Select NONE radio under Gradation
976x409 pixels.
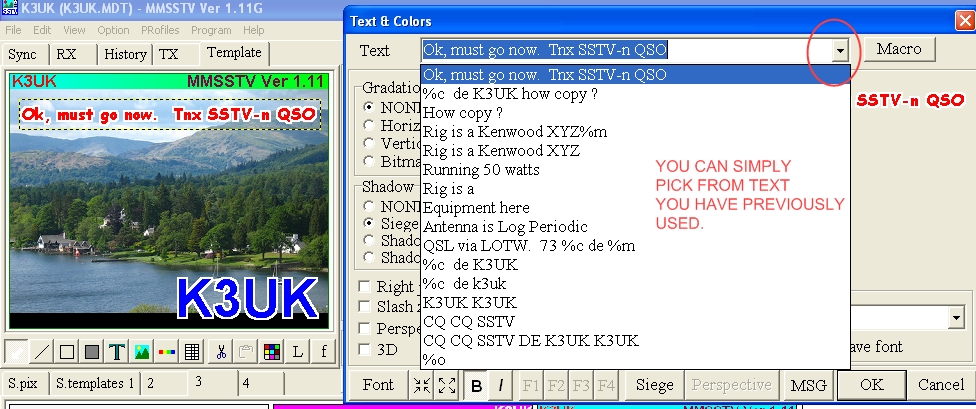(x=368, y=107)
